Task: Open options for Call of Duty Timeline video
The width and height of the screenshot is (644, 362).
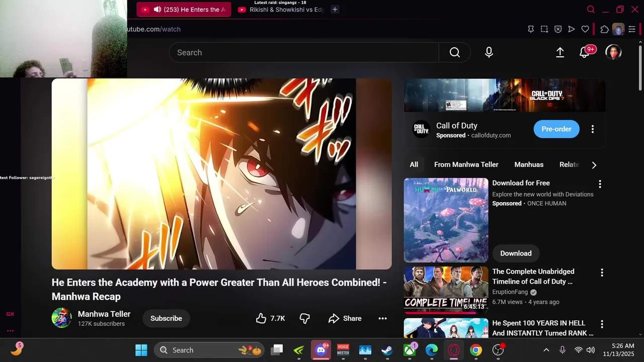Action: (602, 273)
